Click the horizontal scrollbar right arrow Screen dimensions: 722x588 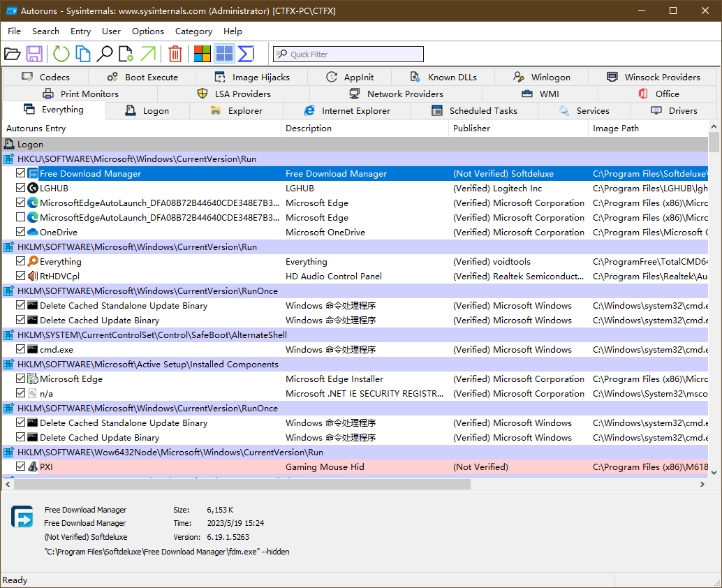(702, 485)
